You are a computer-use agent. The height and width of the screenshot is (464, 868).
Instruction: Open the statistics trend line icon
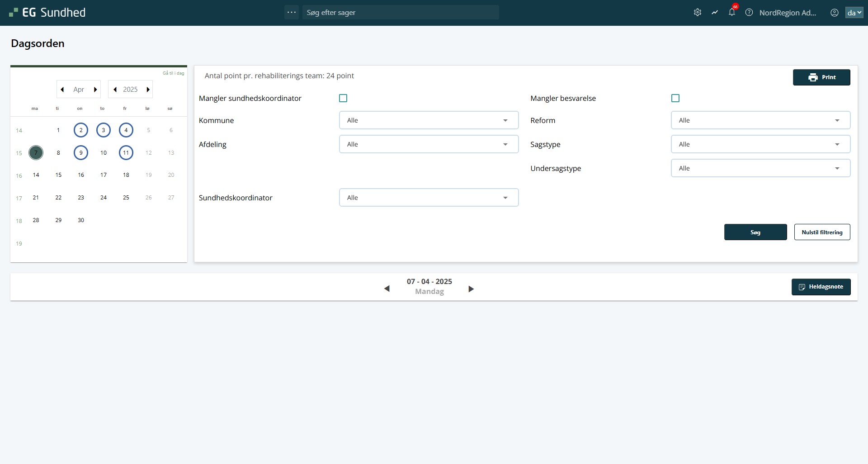715,13
